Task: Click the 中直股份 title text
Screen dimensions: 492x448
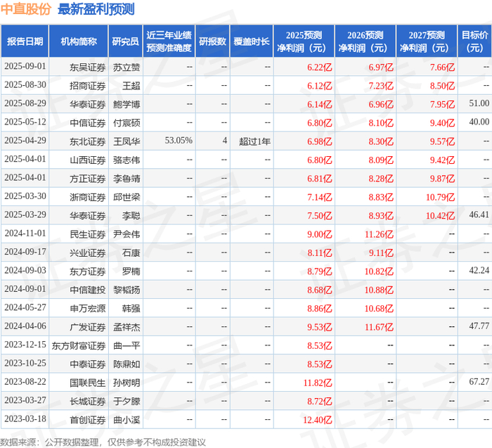Action: [x=26, y=8]
